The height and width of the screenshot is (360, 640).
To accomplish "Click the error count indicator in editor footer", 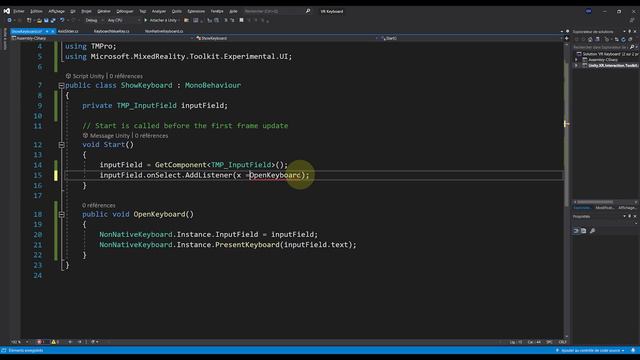I will [x=41, y=342].
